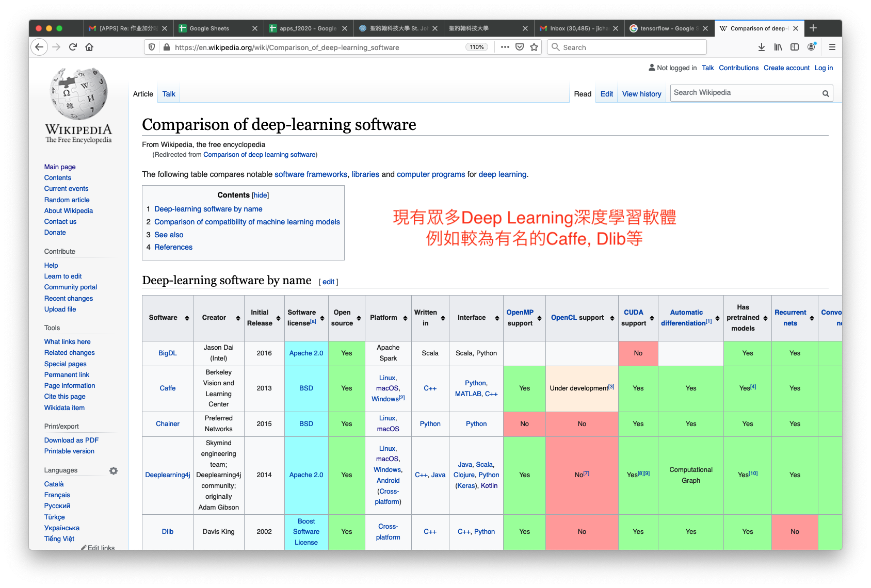Bookmark this page with the star icon
871x588 pixels.
tap(534, 47)
